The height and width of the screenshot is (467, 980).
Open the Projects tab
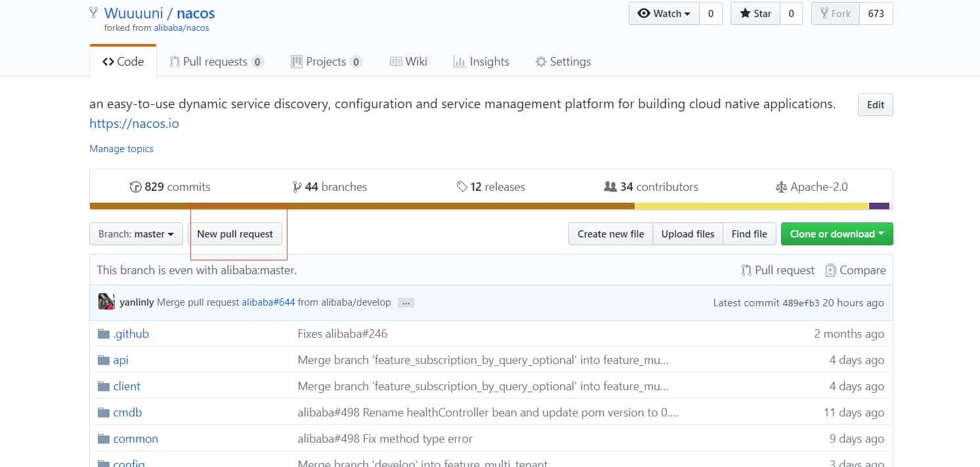point(326,62)
